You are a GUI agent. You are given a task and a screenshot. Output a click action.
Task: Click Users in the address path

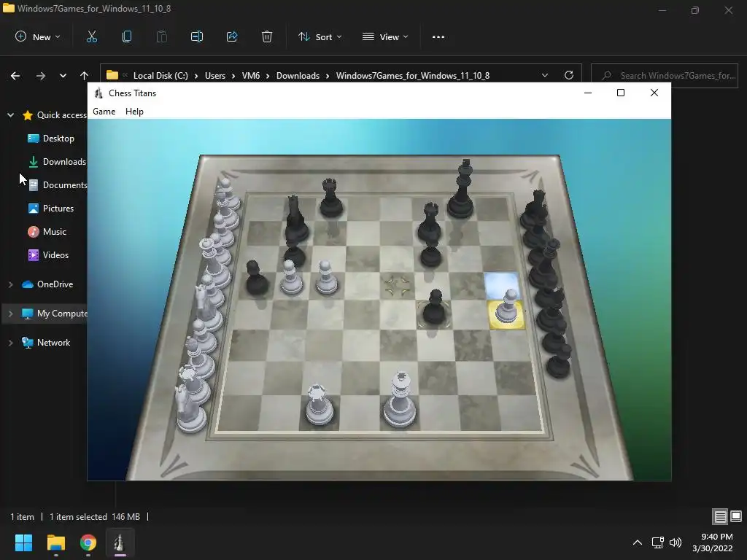tap(215, 75)
